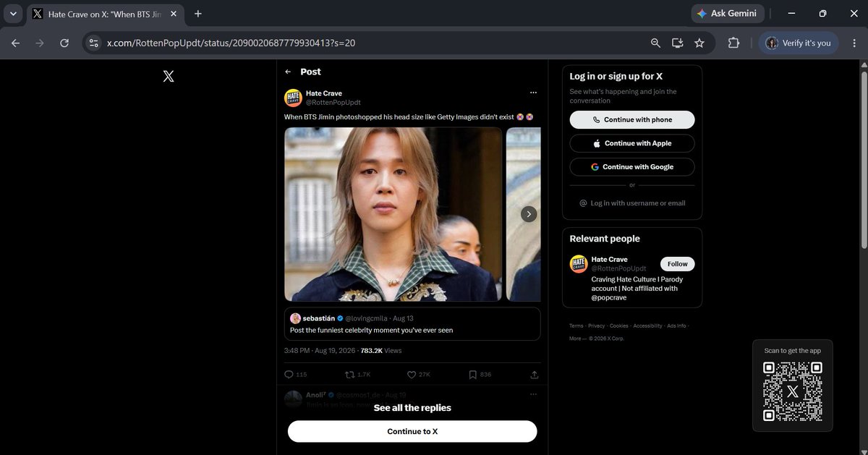Open the Accessibility footer link
The width and height of the screenshot is (868, 455).
click(x=647, y=326)
